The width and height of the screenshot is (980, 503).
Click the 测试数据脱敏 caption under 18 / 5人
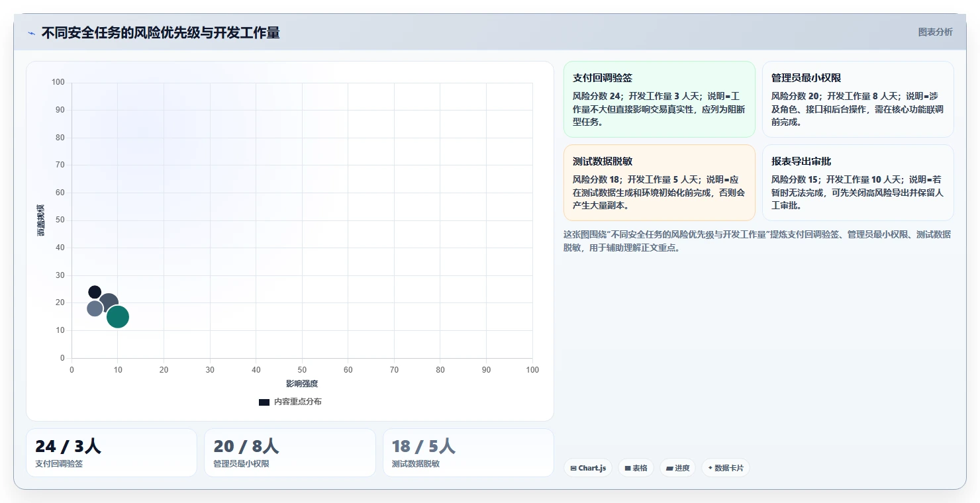(x=416, y=464)
